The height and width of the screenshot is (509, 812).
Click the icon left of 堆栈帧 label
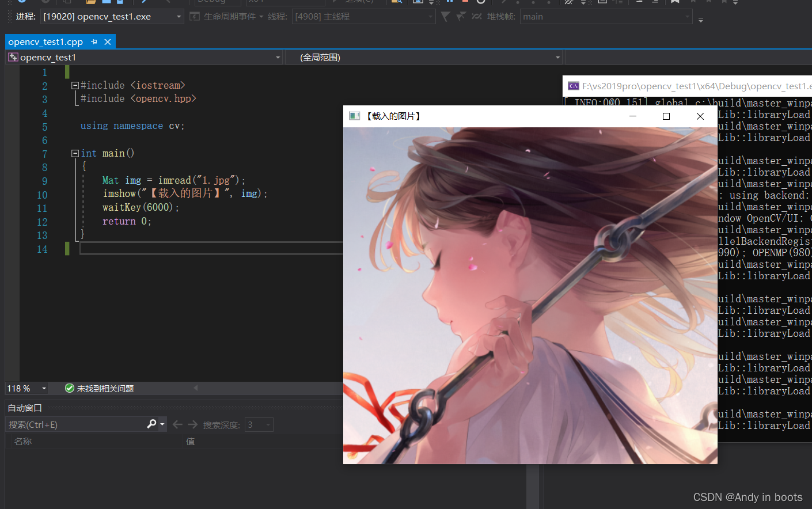point(476,17)
